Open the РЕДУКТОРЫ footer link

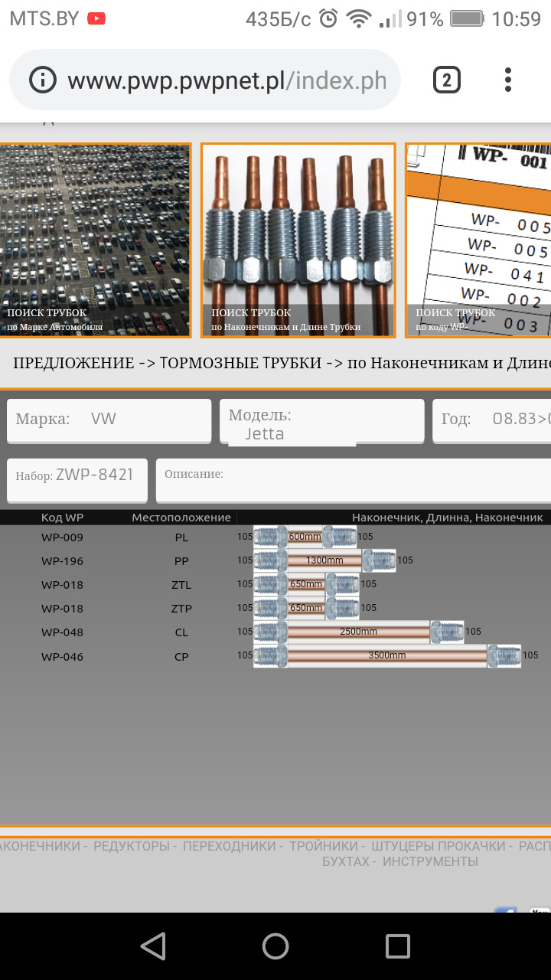[131, 846]
